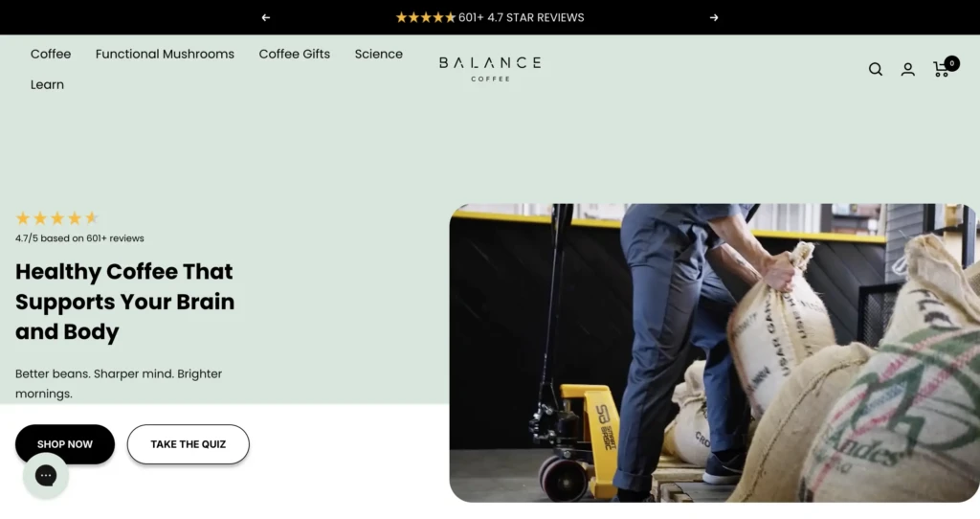The width and height of the screenshot is (980, 519).
Task: Open the Learn menu item
Action: click(48, 84)
